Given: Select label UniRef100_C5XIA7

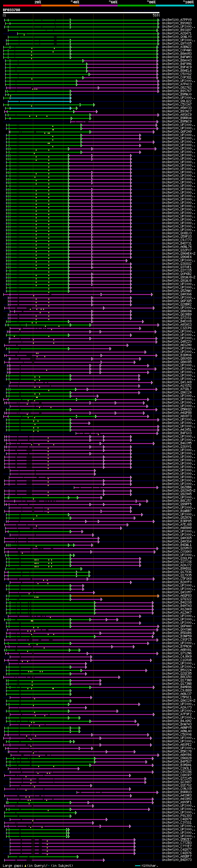Looking at the screenshot, I should pos(177,104).
